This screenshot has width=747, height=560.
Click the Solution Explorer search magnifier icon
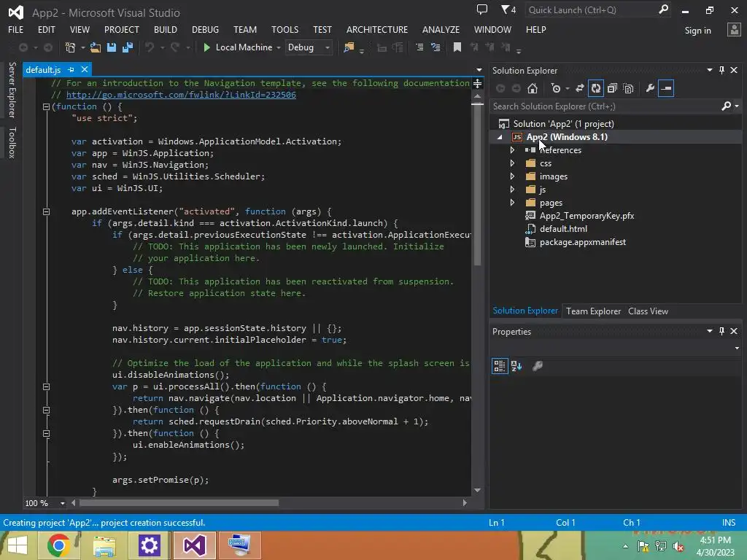(726, 106)
